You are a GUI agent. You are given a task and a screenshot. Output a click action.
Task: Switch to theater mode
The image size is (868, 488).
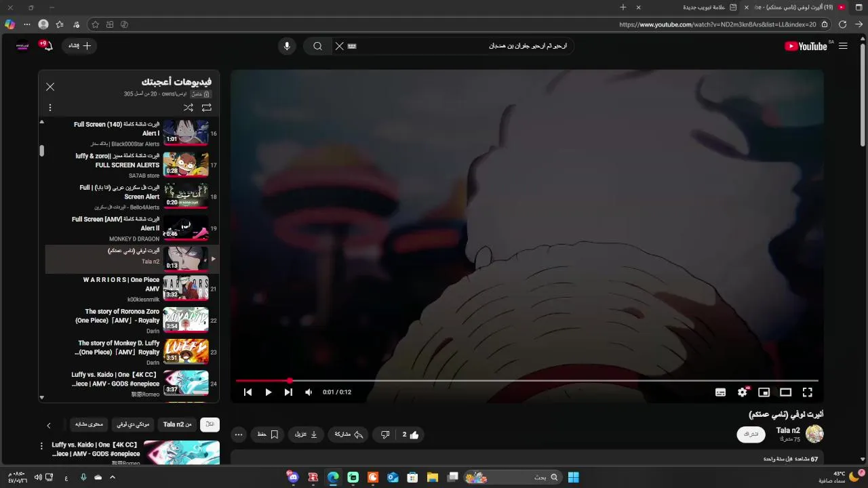785,392
